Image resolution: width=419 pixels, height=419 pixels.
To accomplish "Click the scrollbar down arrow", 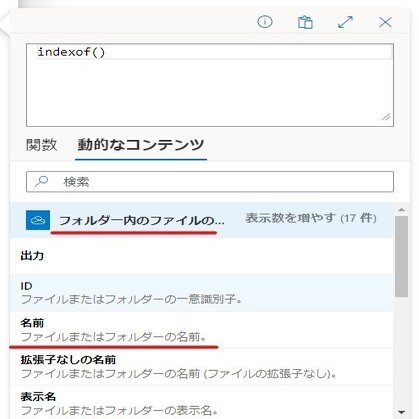I will tap(401, 413).
